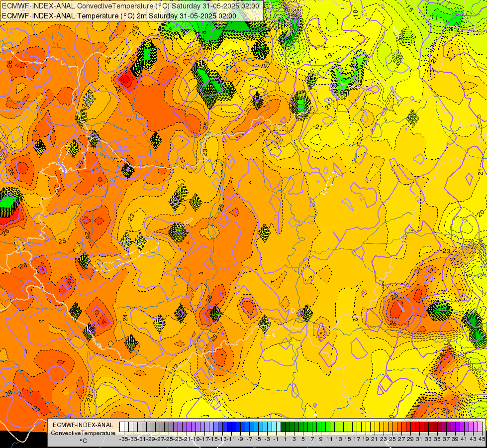Click the legend value '27' below the scale
This screenshot has width=487, height=448.
tap(401, 439)
